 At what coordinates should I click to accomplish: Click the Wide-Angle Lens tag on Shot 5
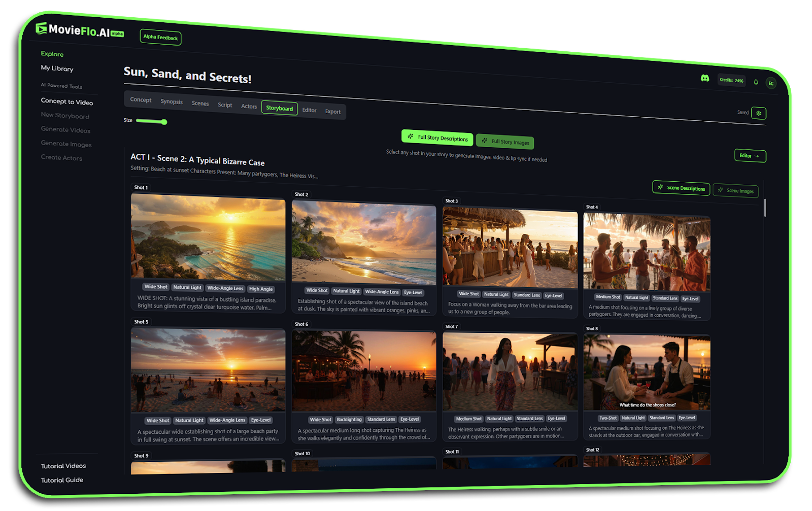[x=227, y=420]
